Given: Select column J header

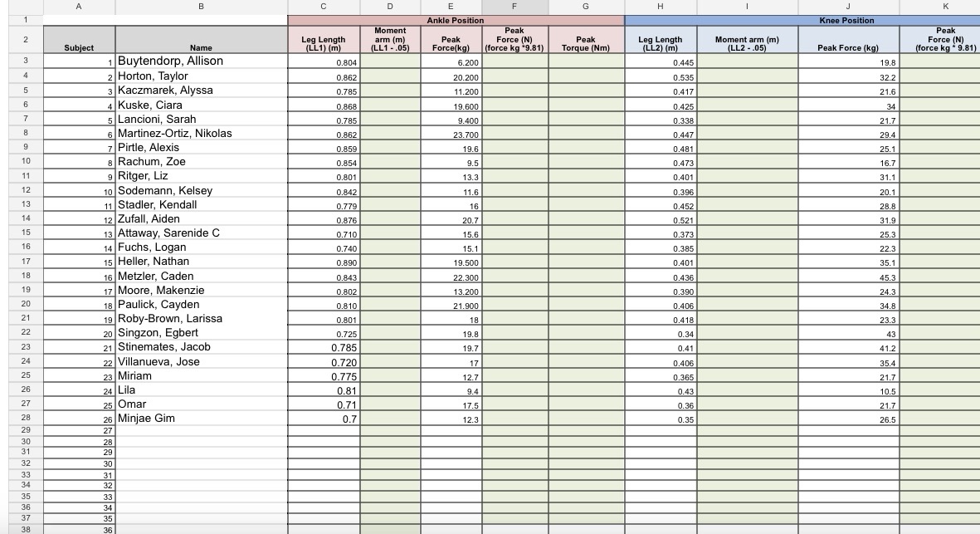Looking at the screenshot, I should 848,7.
